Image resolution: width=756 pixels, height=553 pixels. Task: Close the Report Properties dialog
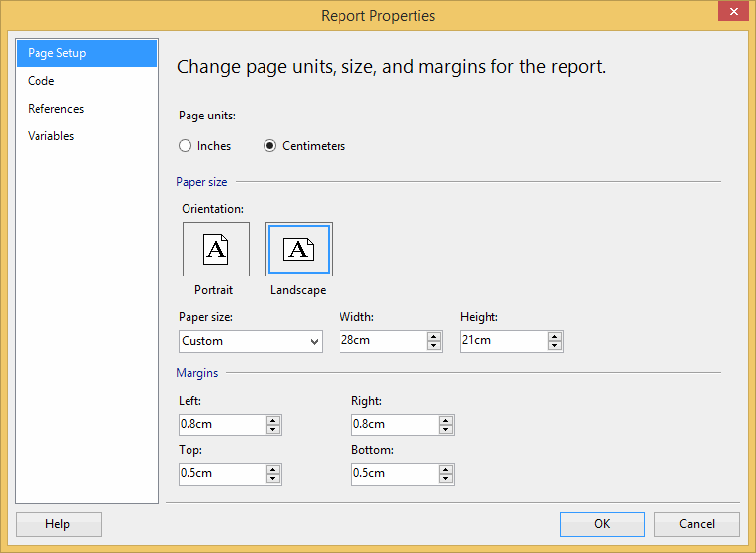tap(731, 13)
